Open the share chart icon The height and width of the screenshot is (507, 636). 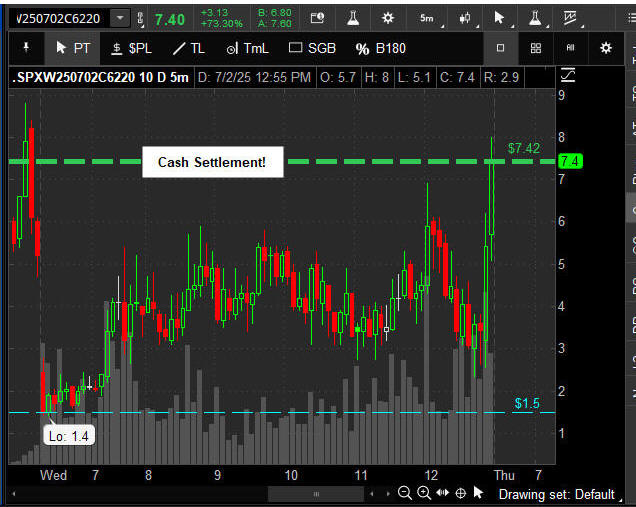pyautogui.click(x=317, y=18)
